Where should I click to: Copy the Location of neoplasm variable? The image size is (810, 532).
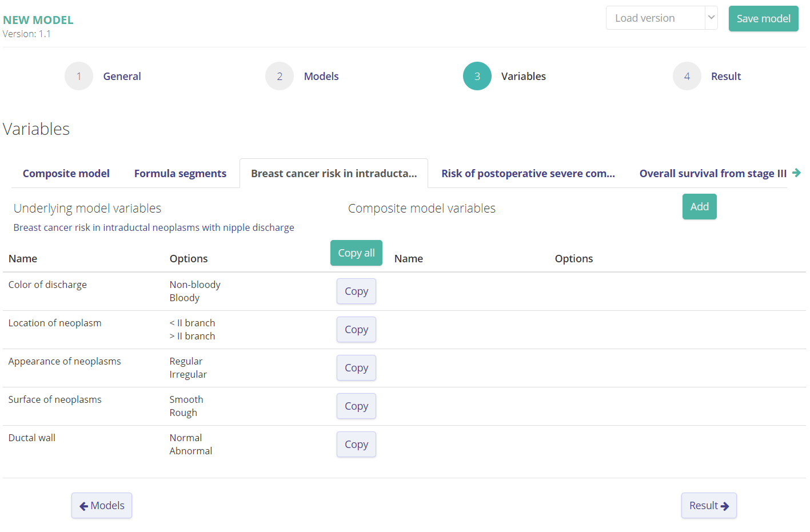356,330
